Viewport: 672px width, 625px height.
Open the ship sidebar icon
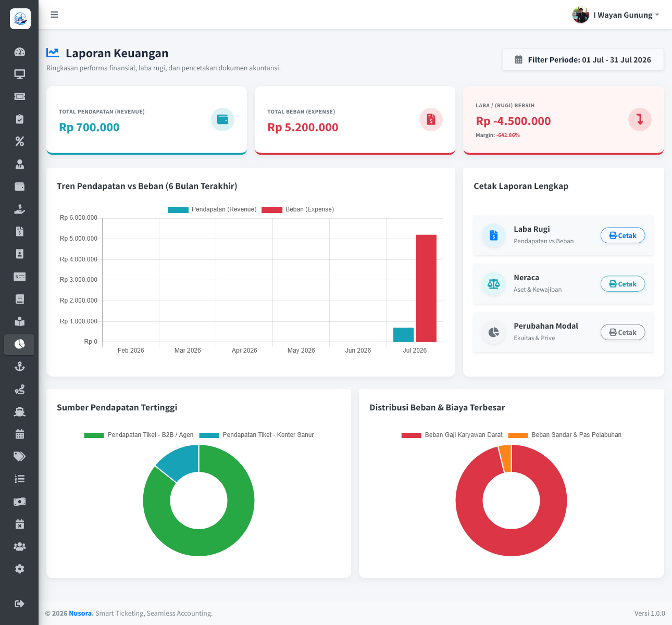[19, 411]
